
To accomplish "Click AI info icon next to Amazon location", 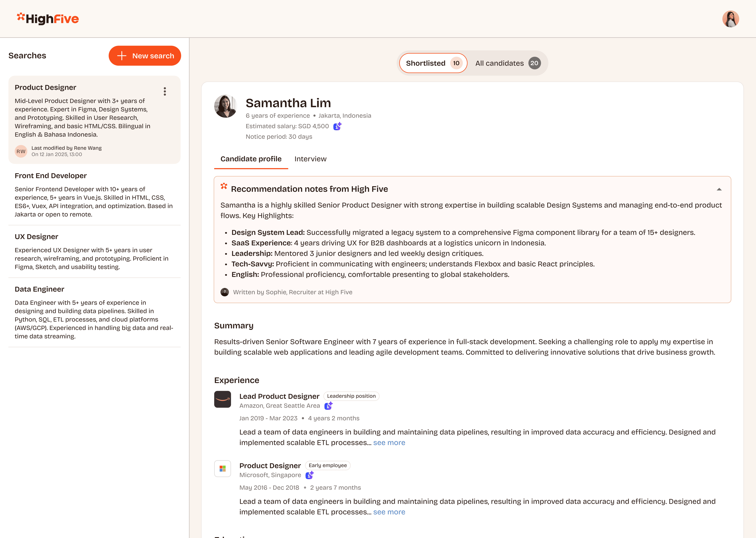I will 328,406.
